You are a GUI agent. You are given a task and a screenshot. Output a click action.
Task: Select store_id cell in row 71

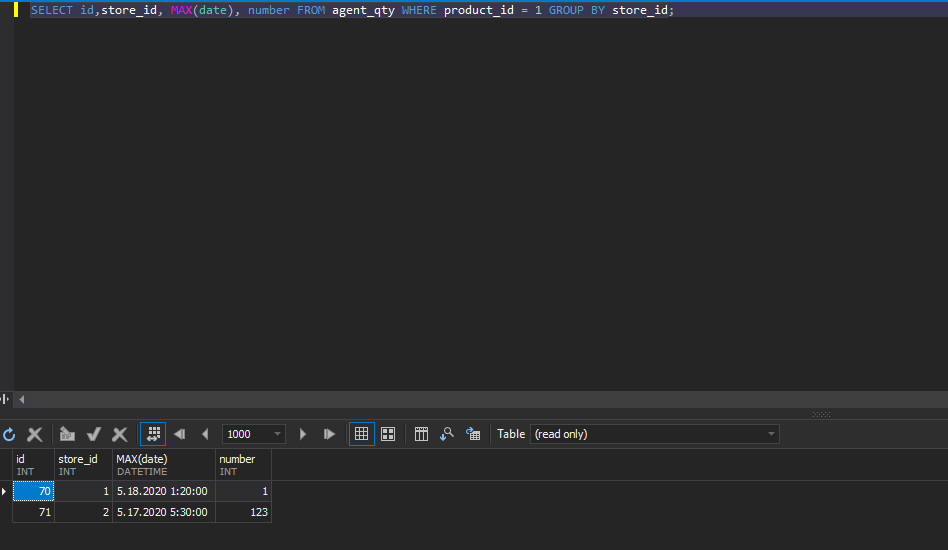[83, 512]
